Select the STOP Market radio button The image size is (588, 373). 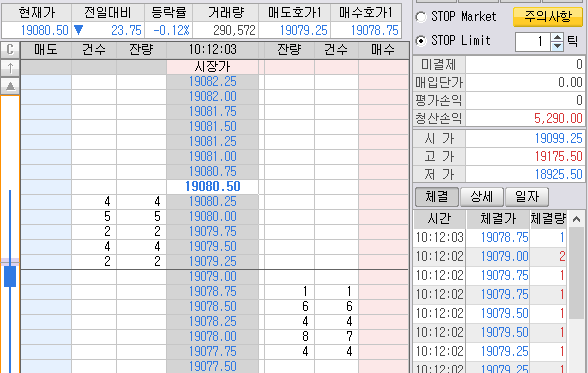[421, 17]
